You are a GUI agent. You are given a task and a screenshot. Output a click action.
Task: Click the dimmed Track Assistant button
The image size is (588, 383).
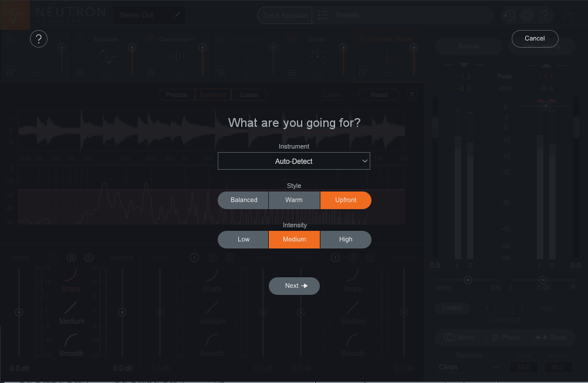[285, 15]
